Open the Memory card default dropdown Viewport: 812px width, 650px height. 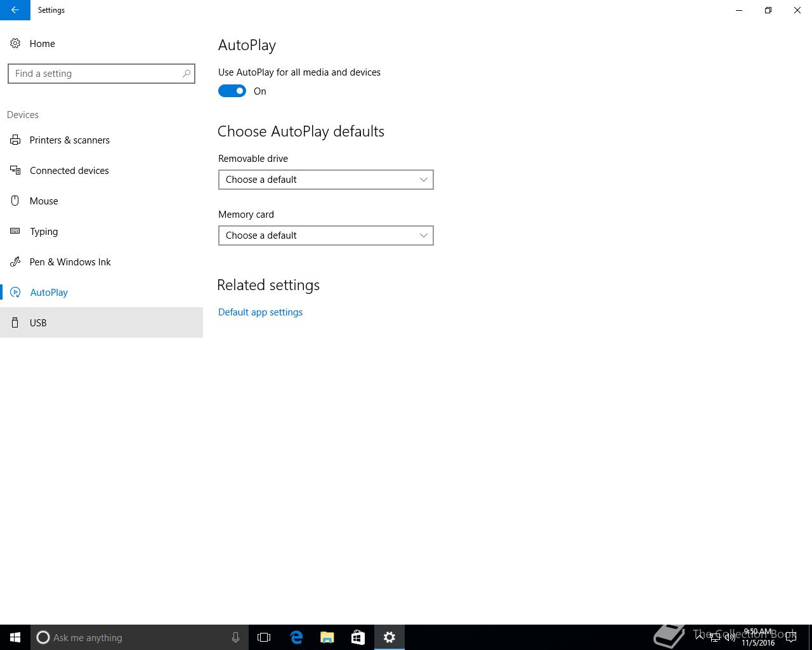(326, 235)
